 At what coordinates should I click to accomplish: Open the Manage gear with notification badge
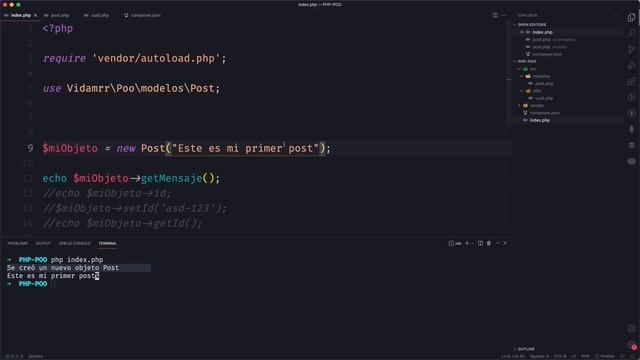pos(631,345)
